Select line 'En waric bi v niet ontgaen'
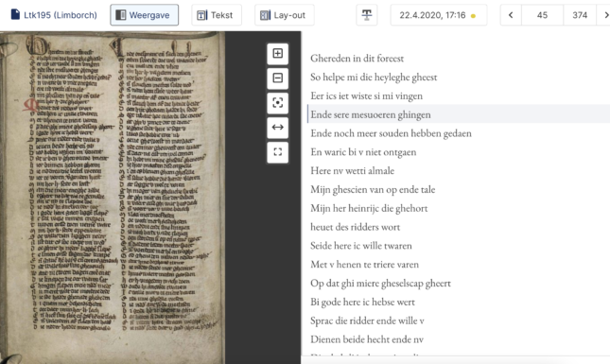Viewport: 610px width, 364px height. point(363,152)
